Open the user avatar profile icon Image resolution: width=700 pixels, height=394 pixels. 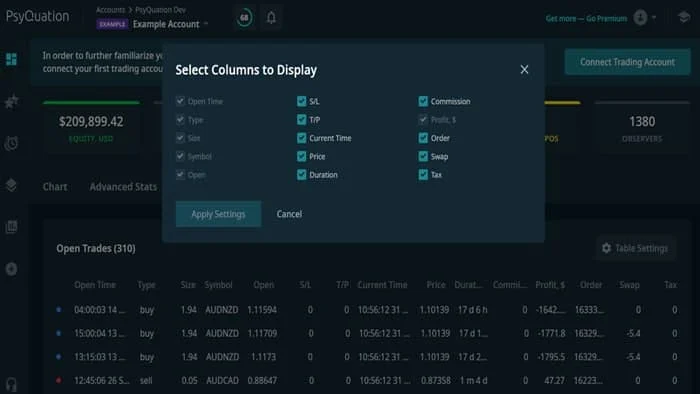[x=640, y=18]
